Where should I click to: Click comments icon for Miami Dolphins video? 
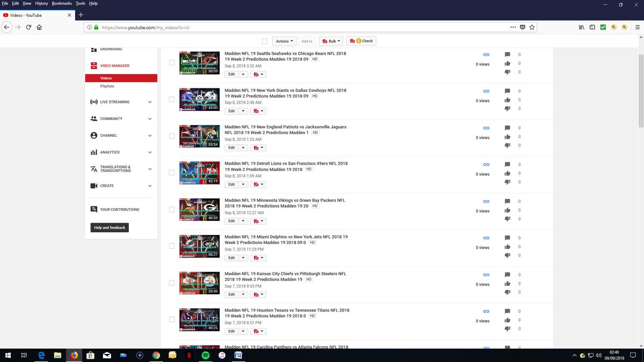(508, 238)
